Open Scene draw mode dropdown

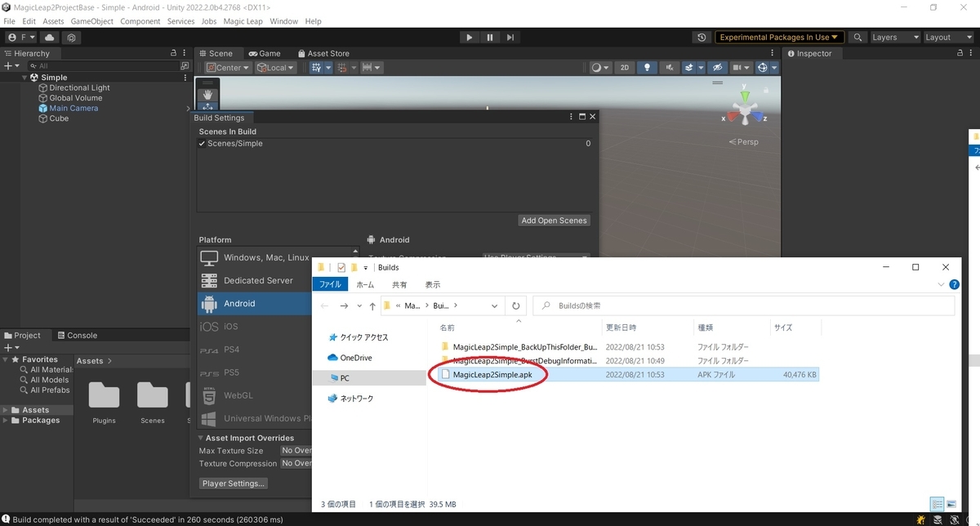pos(600,68)
